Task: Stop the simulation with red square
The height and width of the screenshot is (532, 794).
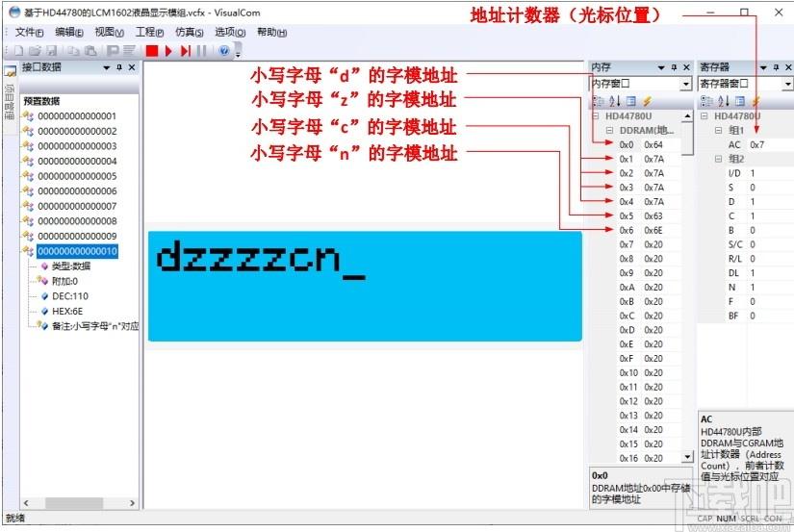Action: (x=152, y=51)
